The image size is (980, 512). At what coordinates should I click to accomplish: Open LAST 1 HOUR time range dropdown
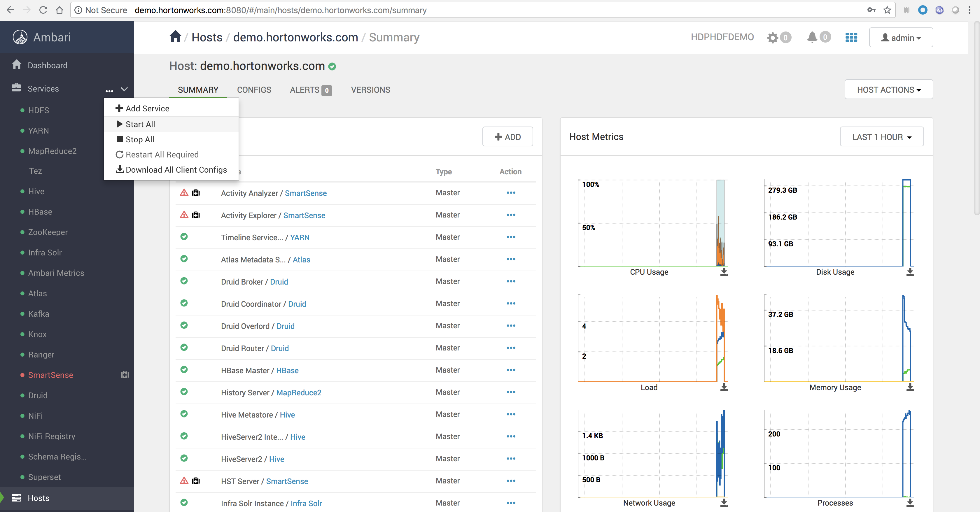(881, 137)
